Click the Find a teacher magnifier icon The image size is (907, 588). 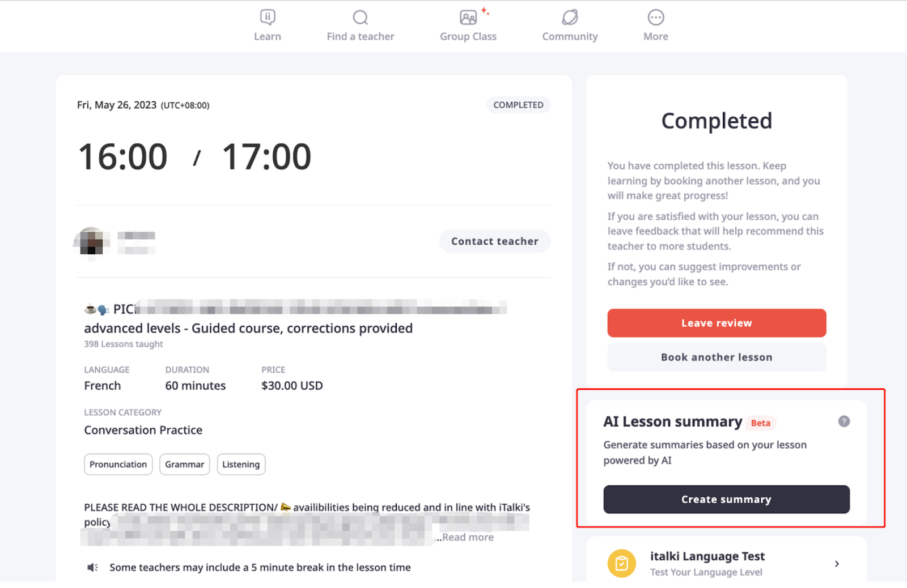tap(360, 16)
